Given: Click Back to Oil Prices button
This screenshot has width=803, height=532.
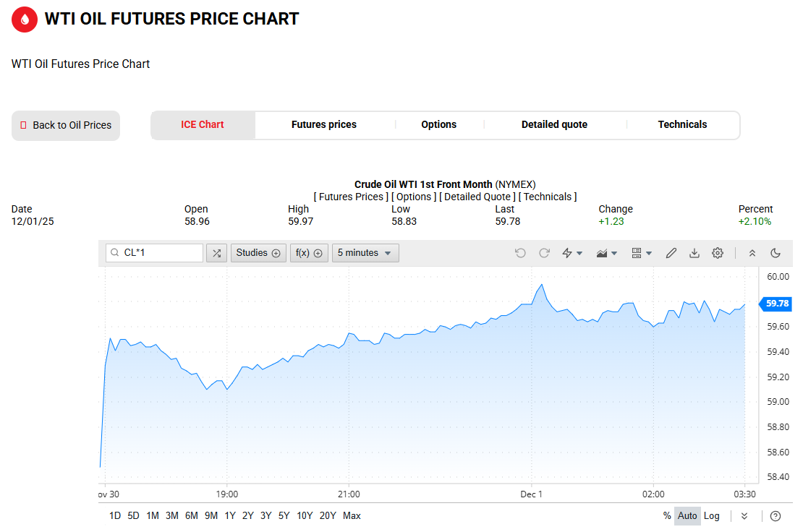Looking at the screenshot, I should (66, 126).
